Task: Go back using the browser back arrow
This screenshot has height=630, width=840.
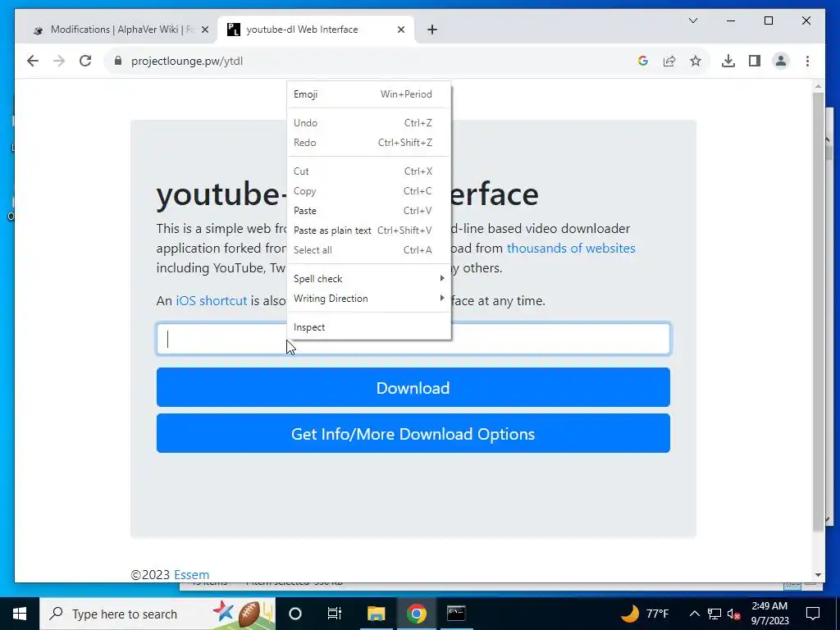Action: pos(33,61)
